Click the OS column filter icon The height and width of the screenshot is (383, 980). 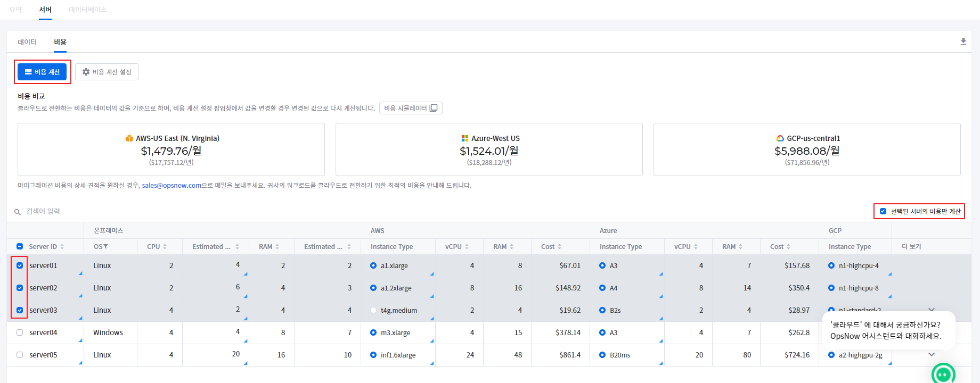105,247
